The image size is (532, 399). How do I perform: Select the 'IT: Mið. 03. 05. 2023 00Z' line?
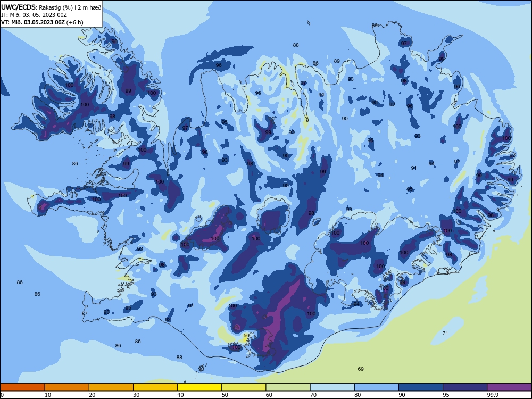coord(34,15)
